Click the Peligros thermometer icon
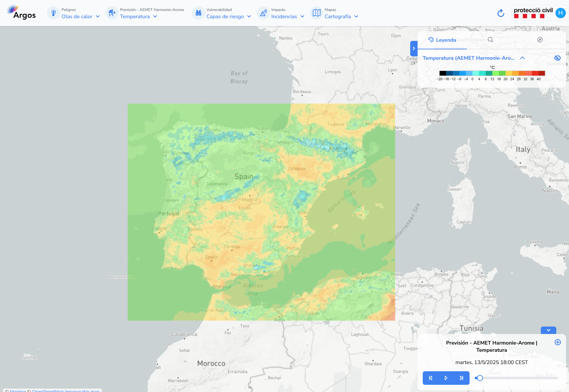 point(53,13)
